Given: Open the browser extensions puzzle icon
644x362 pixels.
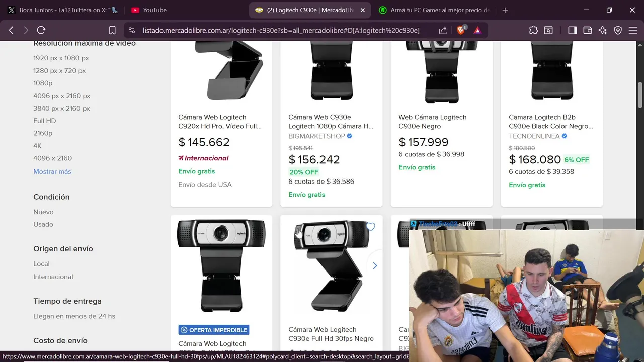Looking at the screenshot, I should point(533,30).
